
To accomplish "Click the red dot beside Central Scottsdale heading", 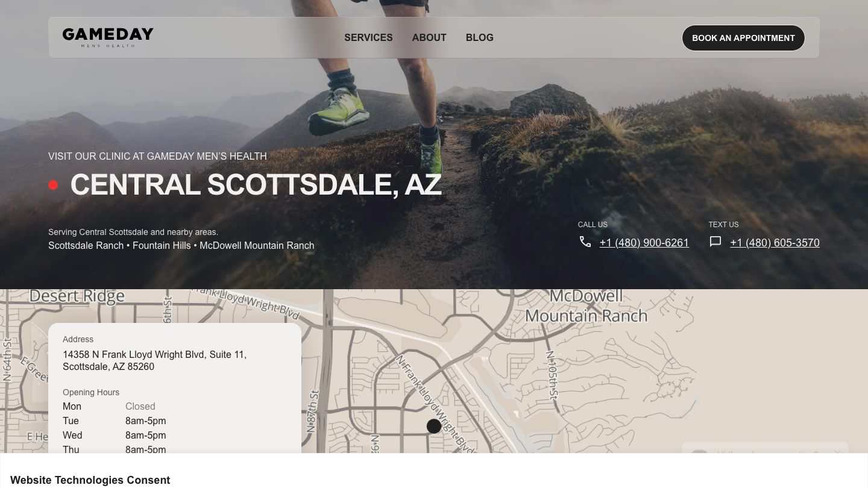I will pyautogui.click(x=53, y=185).
